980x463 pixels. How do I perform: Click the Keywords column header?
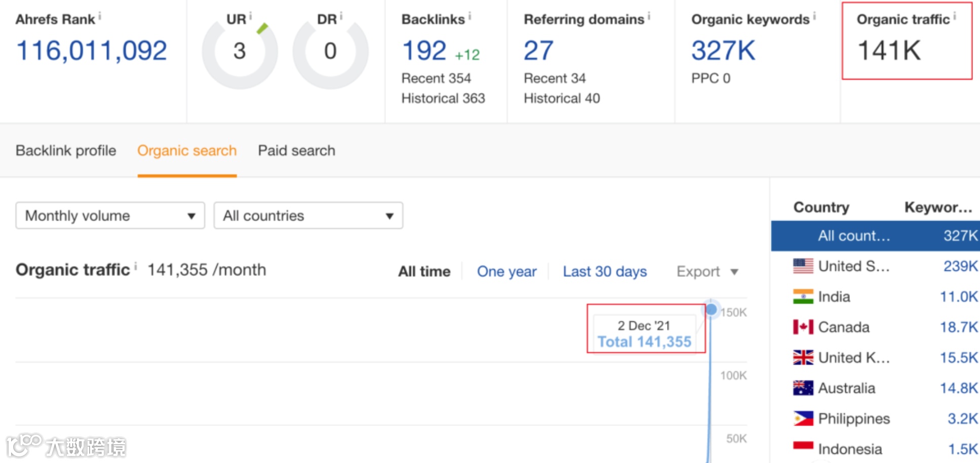(x=938, y=207)
